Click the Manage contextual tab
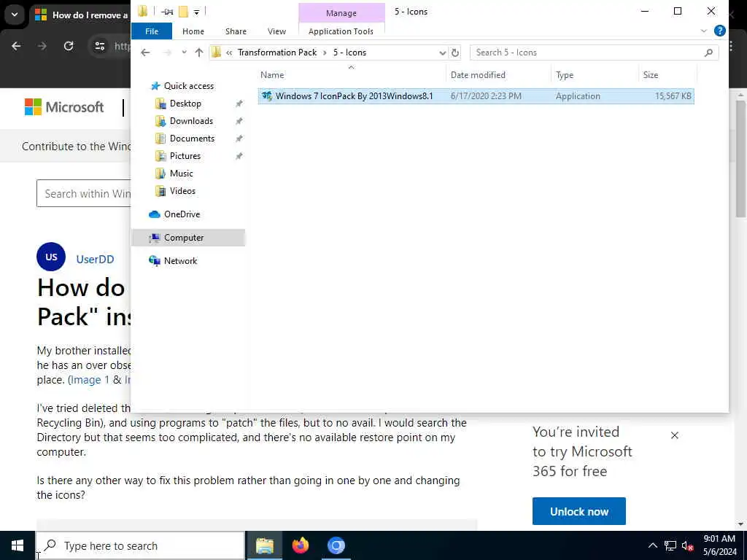This screenshot has width=747, height=560. (341, 13)
